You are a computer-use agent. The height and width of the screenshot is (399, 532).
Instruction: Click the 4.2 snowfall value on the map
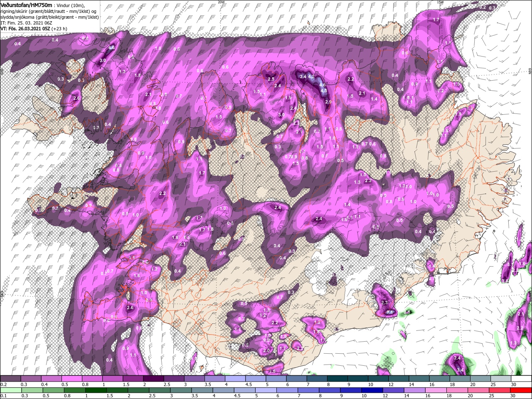pos(312,77)
